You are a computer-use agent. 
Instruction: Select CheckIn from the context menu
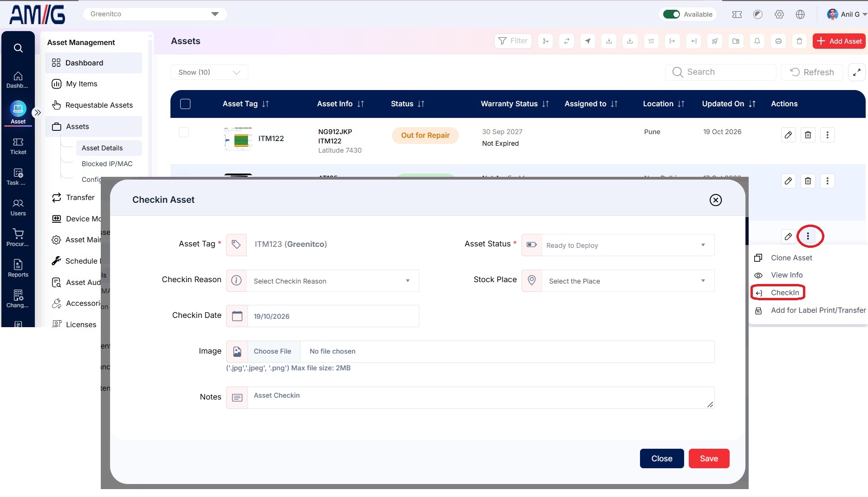785,292
